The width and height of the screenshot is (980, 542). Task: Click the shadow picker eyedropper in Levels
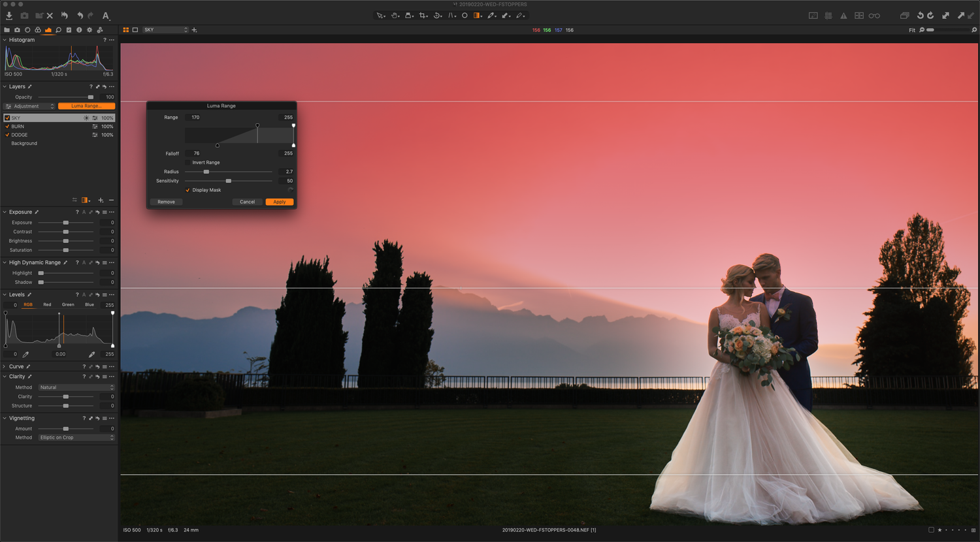point(26,355)
